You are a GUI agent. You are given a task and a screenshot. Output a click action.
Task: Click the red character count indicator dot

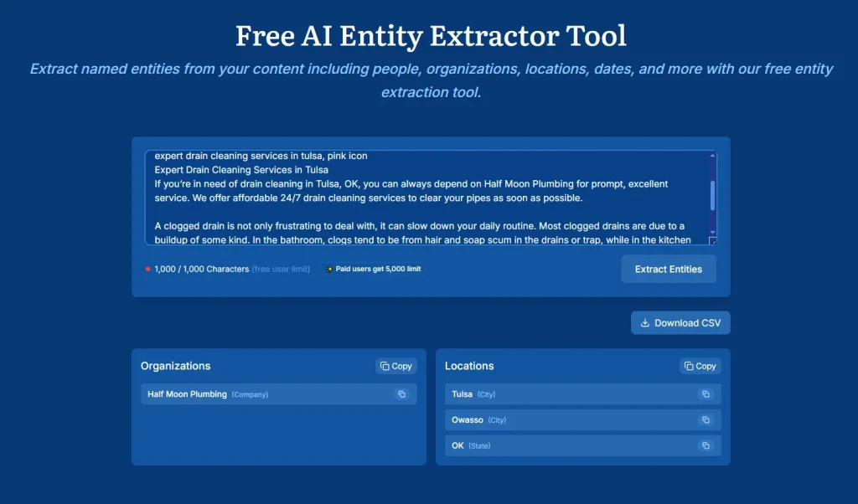(x=148, y=270)
